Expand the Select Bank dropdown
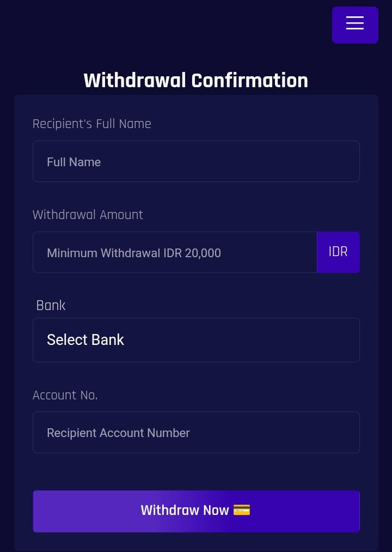 pos(196,340)
